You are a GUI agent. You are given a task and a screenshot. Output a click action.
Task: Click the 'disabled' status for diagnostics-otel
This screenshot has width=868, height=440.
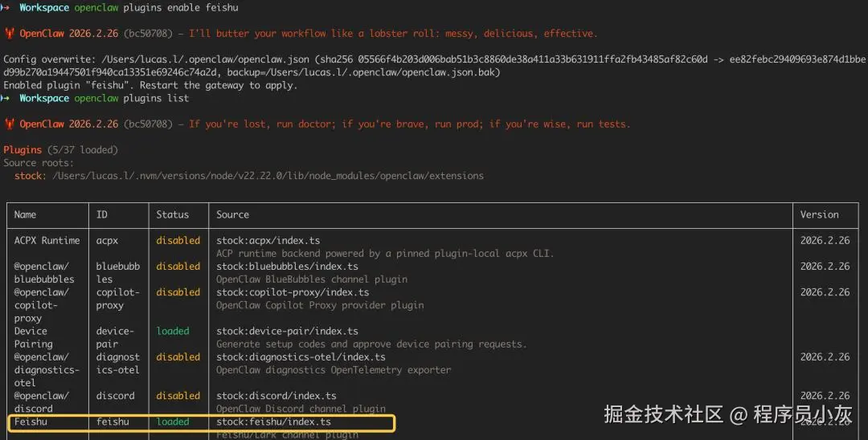[178, 357]
